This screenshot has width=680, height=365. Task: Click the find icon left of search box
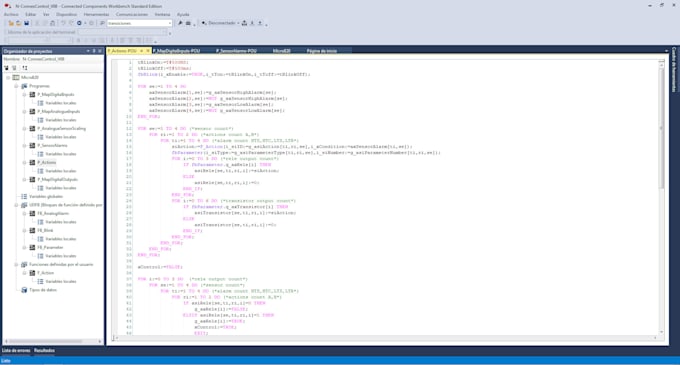(x=102, y=23)
